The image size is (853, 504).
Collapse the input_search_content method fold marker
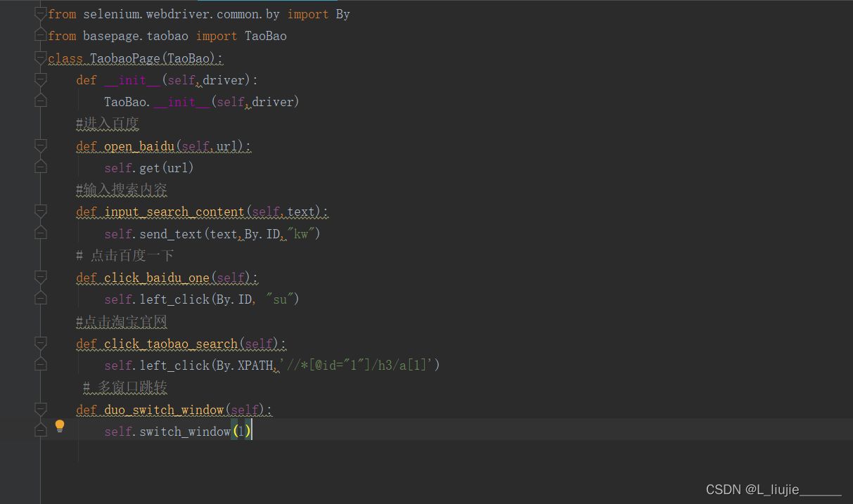tap(41, 211)
